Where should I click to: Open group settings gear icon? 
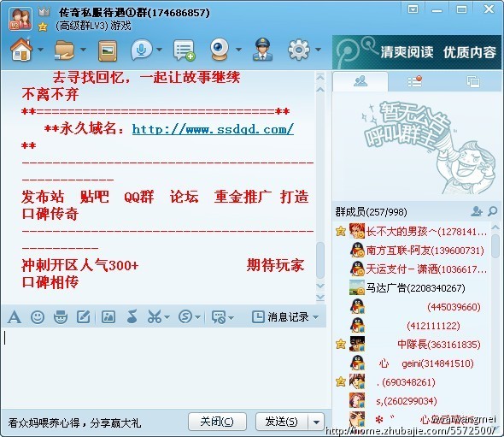(299, 50)
